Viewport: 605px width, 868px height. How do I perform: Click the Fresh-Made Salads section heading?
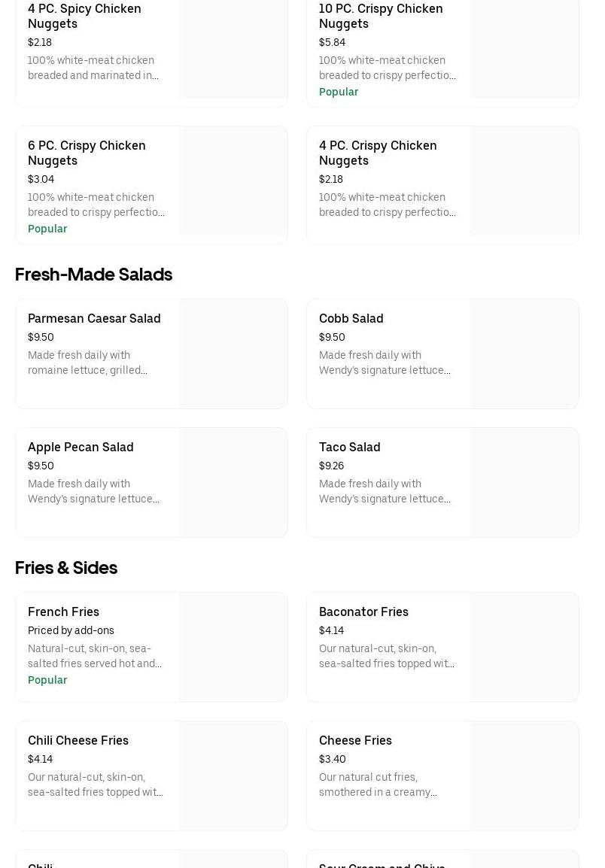tap(93, 275)
